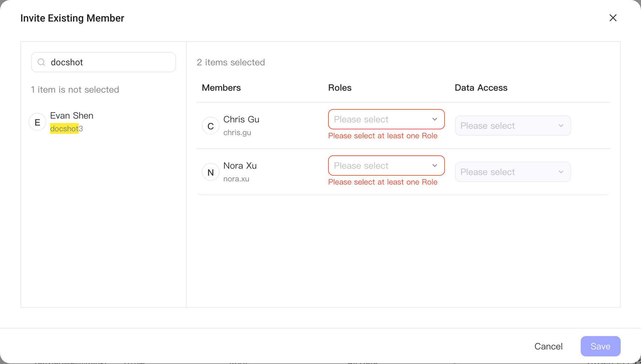Viewport: 641px width, 364px height.
Task: Click the C avatar for Chris Gu
Action: point(211,126)
